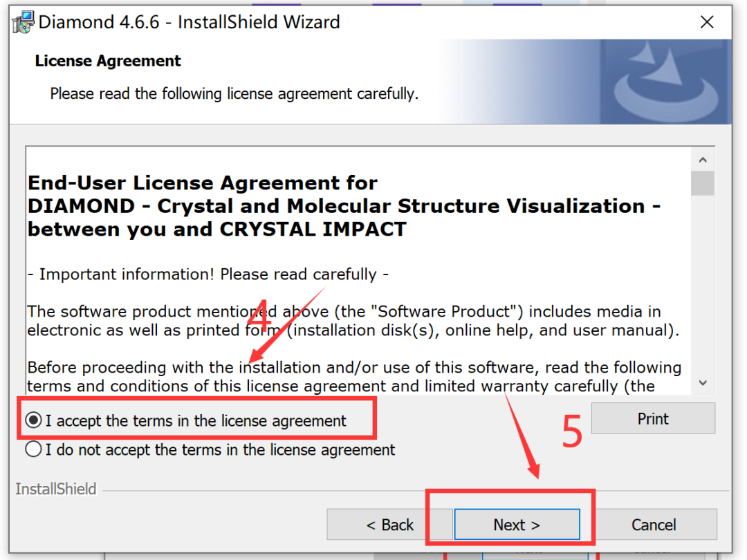Choose "I do not accept the terms" option

(x=33, y=450)
